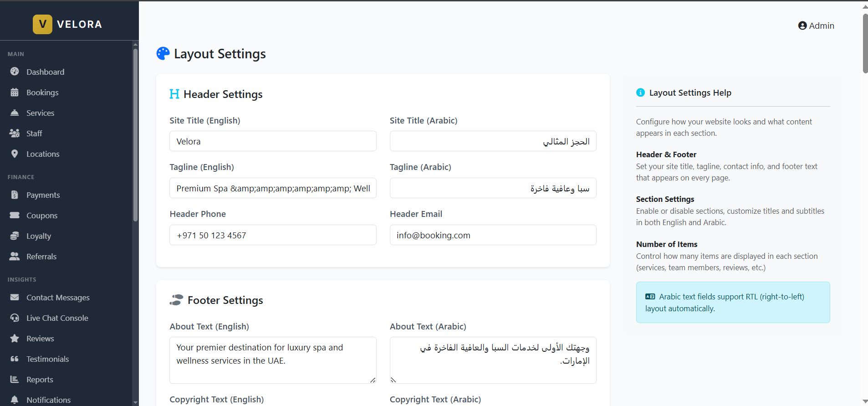Click the Bookings calendar icon
The width and height of the screenshot is (868, 406).
click(x=15, y=93)
